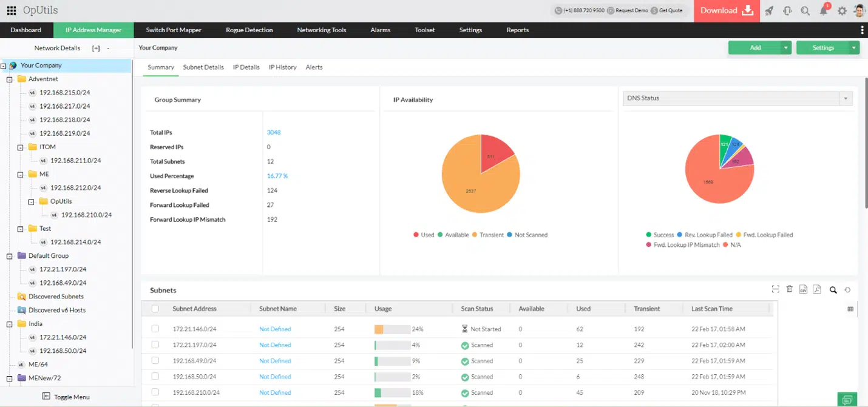Check the box for subnet 192.168.210.0/24

pos(155,392)
